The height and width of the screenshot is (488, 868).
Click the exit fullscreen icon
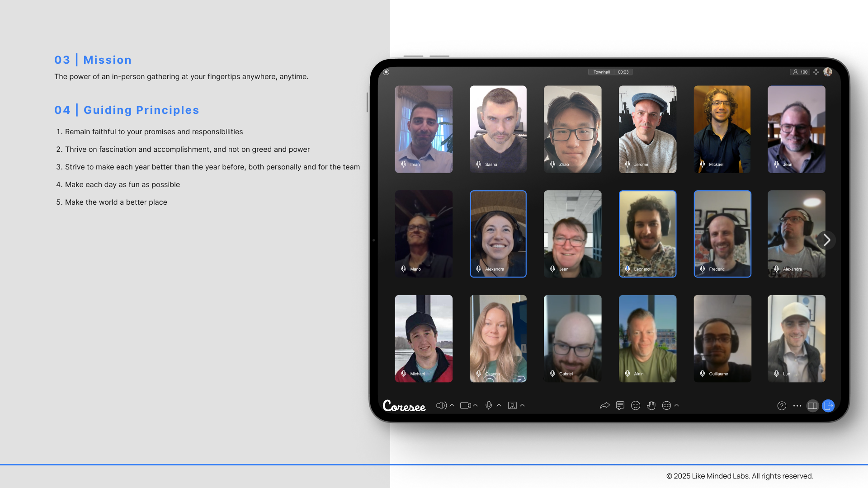pos(816,72)
